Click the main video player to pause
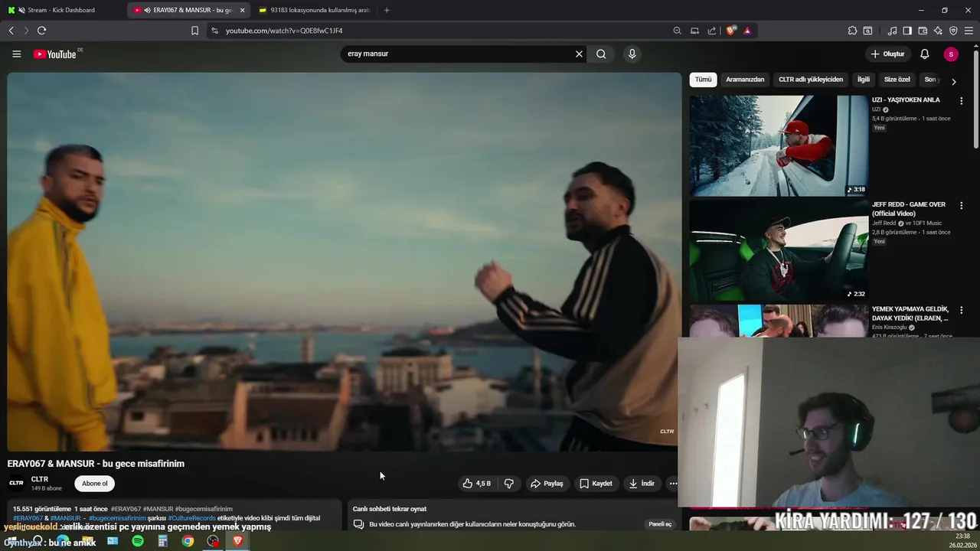Viewport: 980px width, 551px height. tap(344, 262)
